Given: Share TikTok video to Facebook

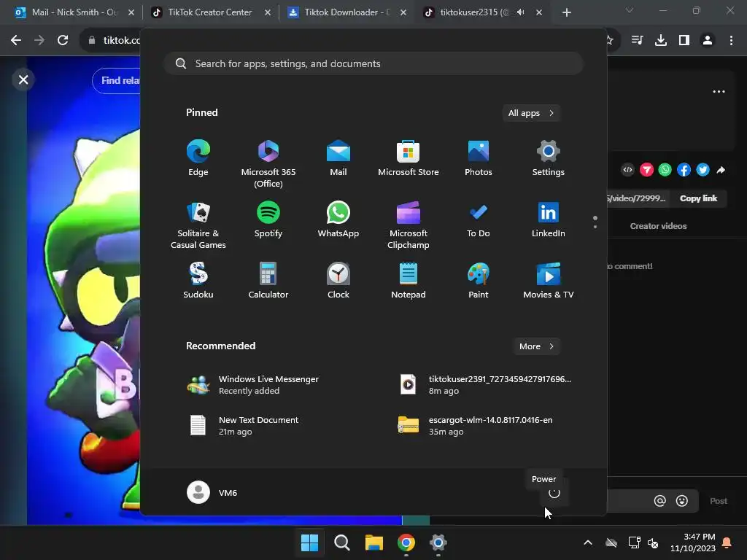Looking at the screenshot, I should click(684, 169).
